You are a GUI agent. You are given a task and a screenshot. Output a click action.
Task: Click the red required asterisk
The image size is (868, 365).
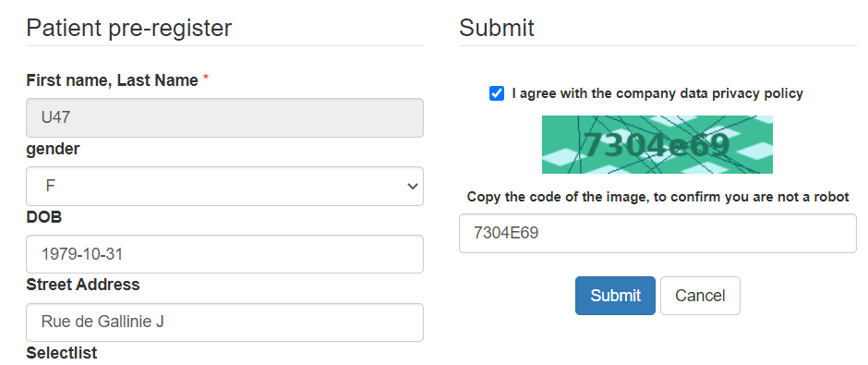click(x=205, y=79)
